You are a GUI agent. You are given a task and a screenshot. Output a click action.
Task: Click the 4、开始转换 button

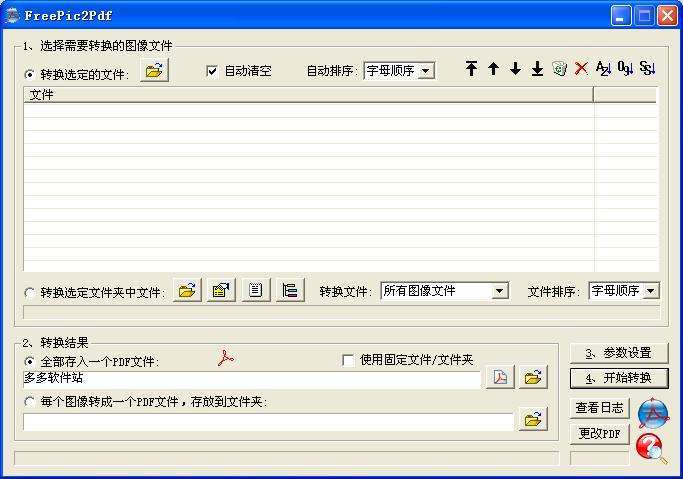point(619,378)
